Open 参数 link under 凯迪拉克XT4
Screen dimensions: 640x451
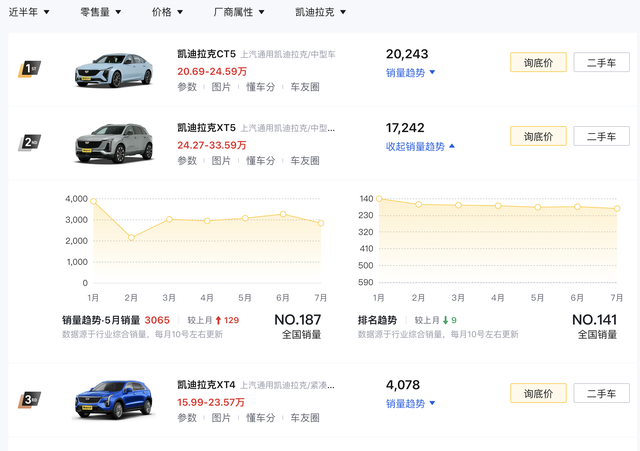click(187, 418)
